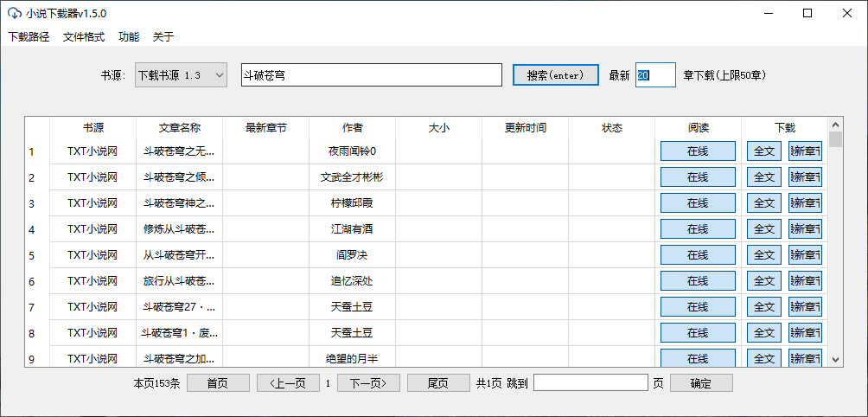Open the 文件格式 menu
868x417 pixels.
pyautogui.click(x=84, y=36)
